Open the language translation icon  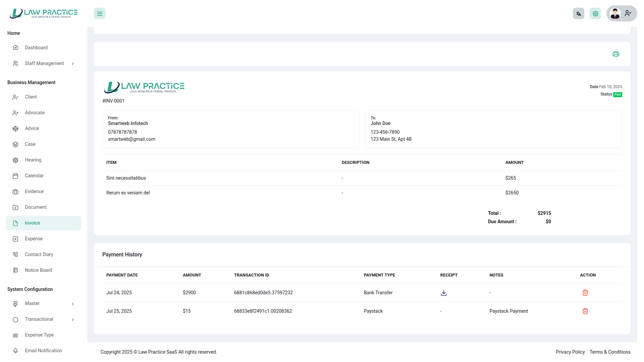pos(578,14)
